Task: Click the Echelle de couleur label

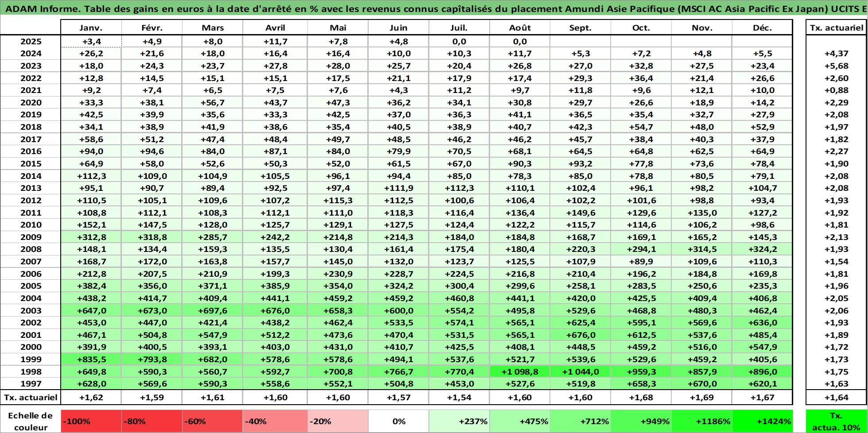Action: pos(31,421)
